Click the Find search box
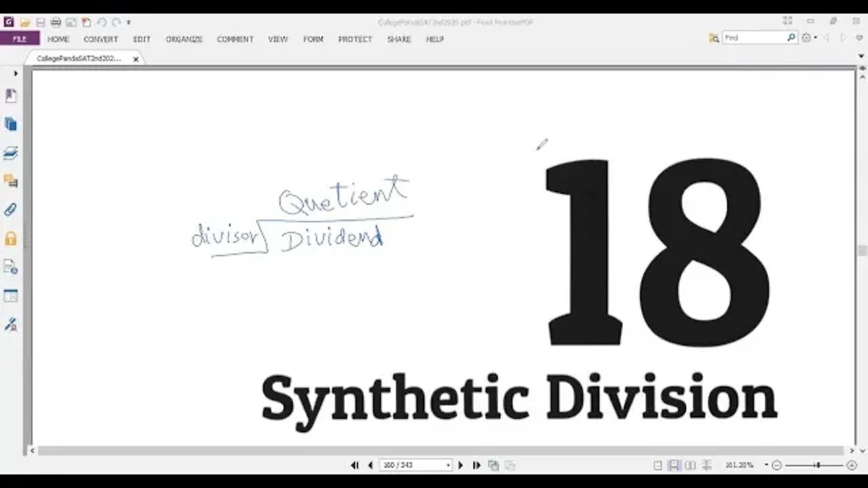The height and width of the screenshot is (488, 868). coord(754,38)
